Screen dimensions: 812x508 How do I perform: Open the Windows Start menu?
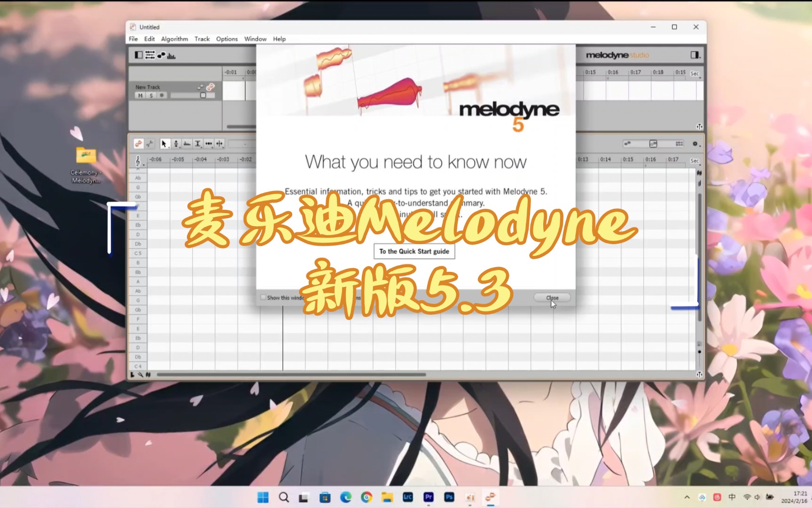[263, 497]
